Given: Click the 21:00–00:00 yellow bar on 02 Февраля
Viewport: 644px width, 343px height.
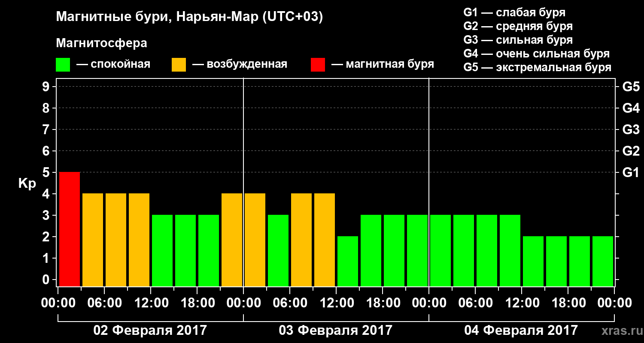Looking at the screenshot, I should (x=232, y=240).
